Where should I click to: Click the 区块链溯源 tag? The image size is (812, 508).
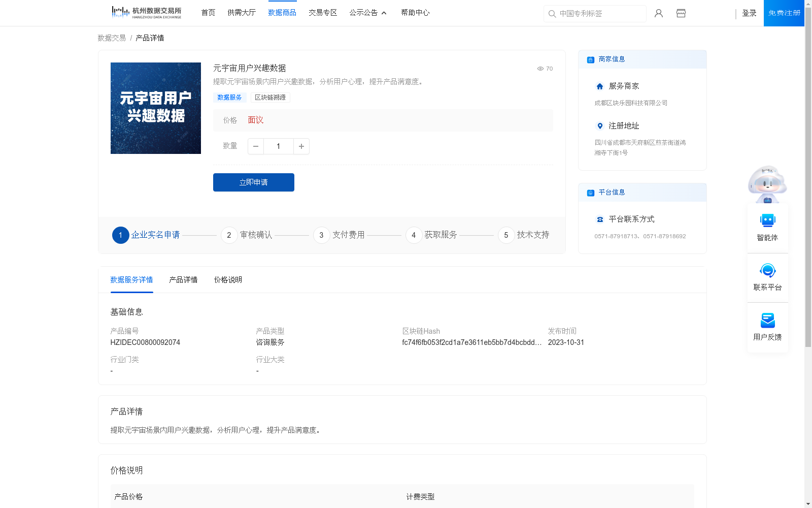pos(270,98)
